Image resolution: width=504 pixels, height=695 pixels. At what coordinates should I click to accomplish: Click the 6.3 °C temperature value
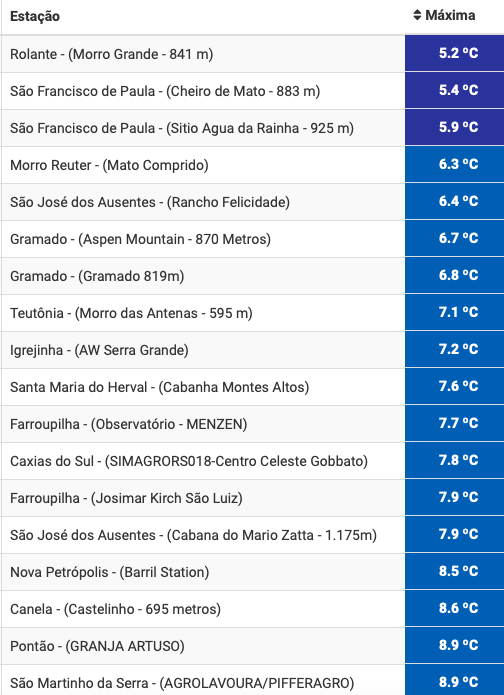pyautogui.click(x=458, y=164)
